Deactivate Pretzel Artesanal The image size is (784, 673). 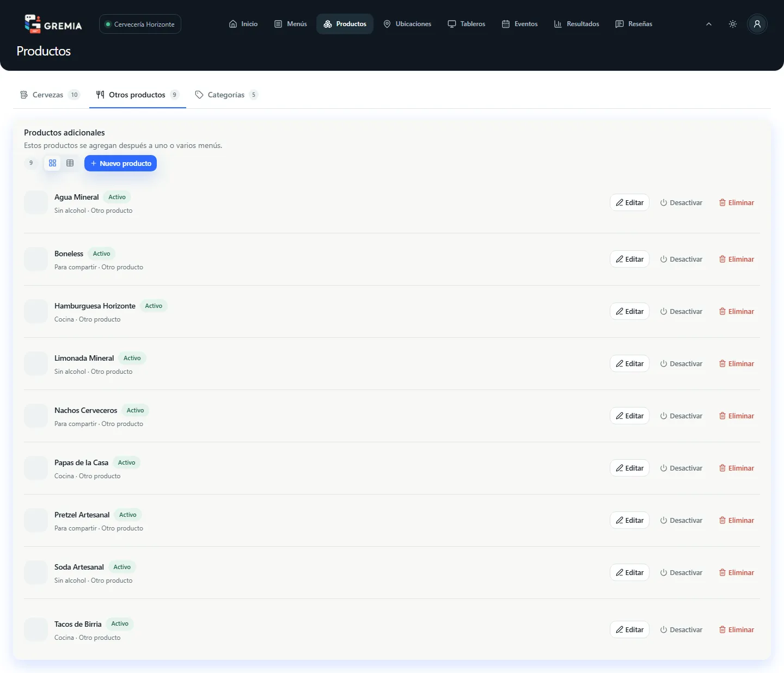[x=681, y=520]
